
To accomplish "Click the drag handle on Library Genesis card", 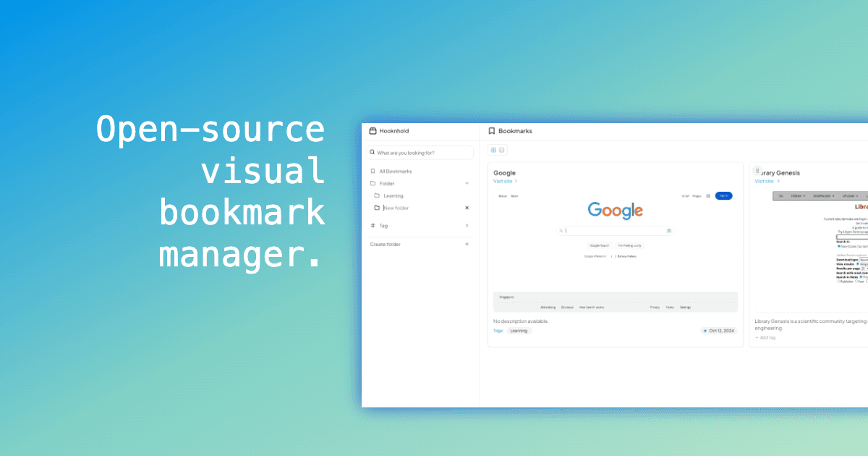I will [757, 171].
